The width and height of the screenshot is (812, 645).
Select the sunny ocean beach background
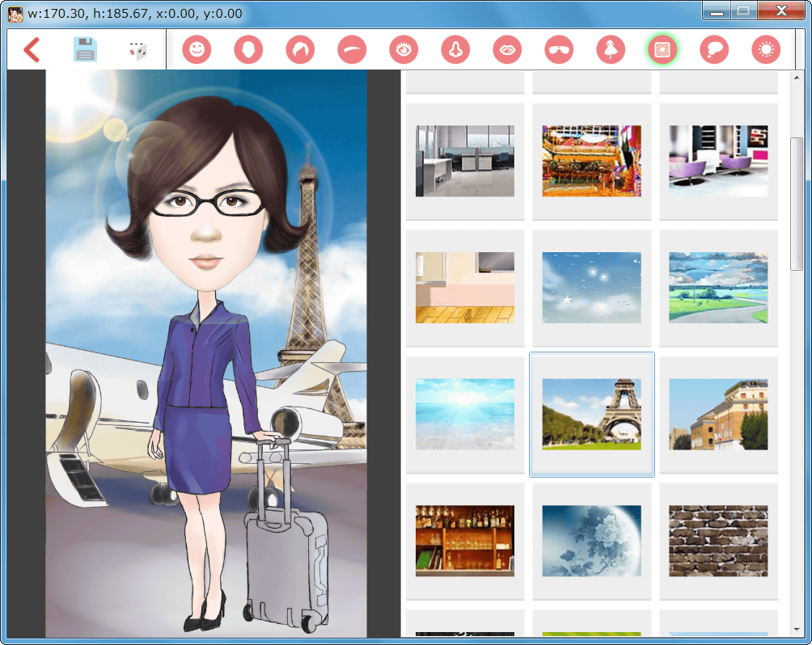(465, 414)
